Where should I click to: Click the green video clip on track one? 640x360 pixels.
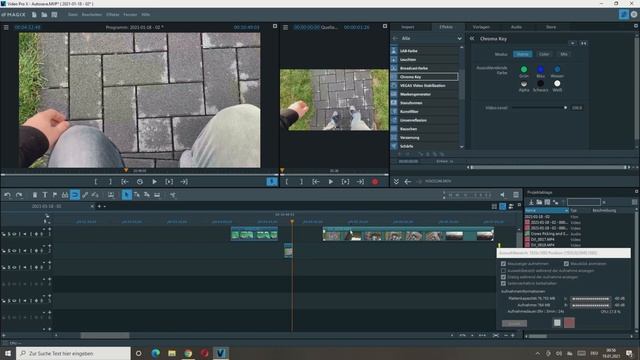254,234
